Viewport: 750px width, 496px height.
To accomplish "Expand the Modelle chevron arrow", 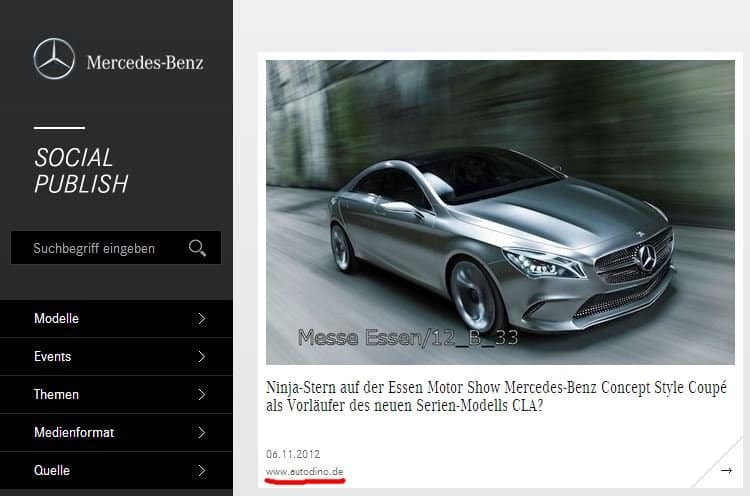I will tap(201, 319).
